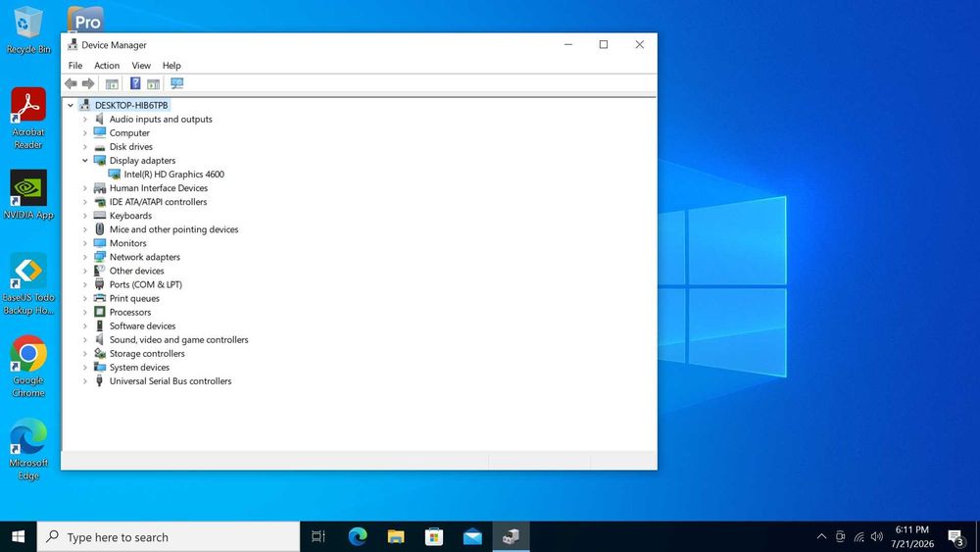The height and width of the screenshot is (552, 980).
Task: Click the Disk drives category icon
Action: pos(99,147)
